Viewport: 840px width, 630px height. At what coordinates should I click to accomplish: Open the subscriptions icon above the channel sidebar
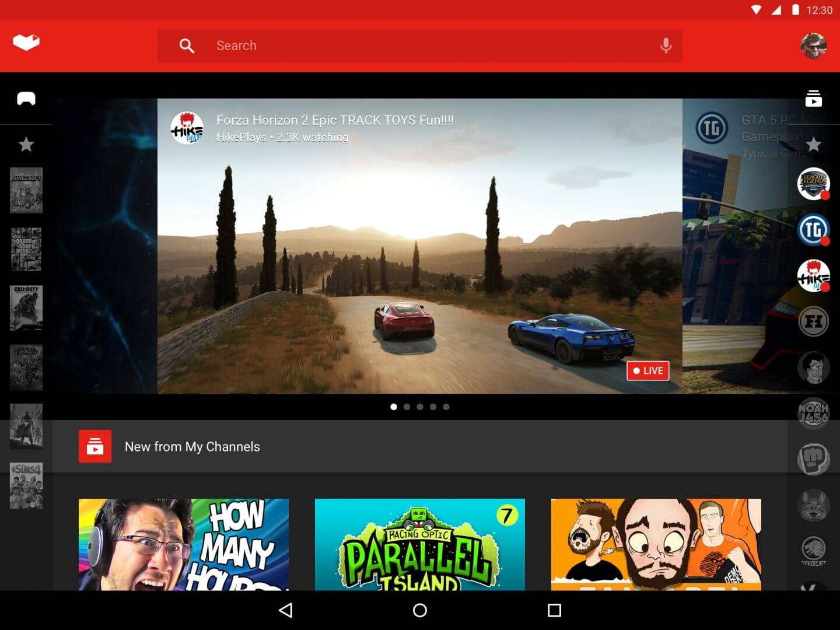click(x=814, y=99)
